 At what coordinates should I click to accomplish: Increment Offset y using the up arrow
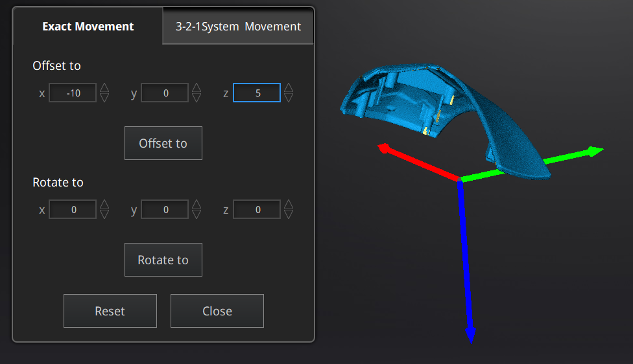[x=197, y=88]
